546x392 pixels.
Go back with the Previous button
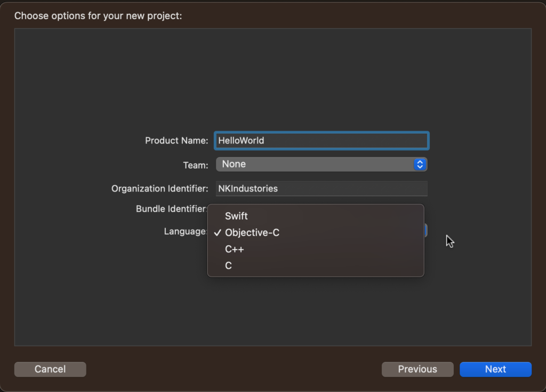click(417, 370)
